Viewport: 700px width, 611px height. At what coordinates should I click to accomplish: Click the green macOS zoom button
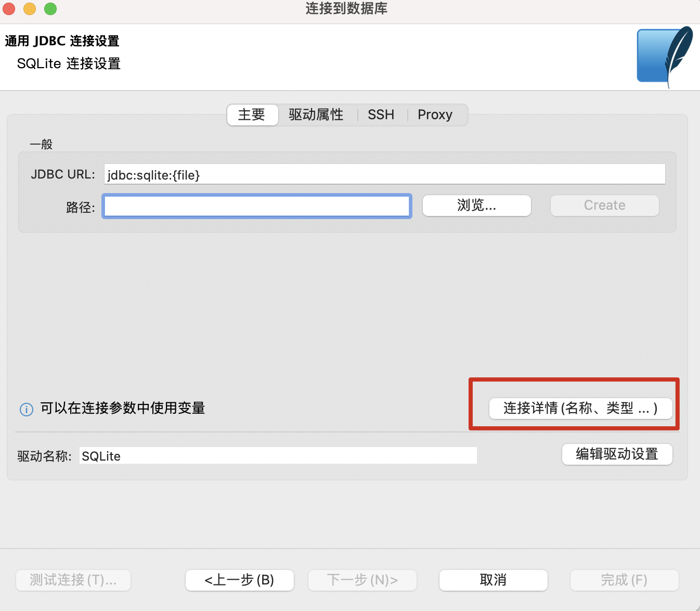(50, 9)
